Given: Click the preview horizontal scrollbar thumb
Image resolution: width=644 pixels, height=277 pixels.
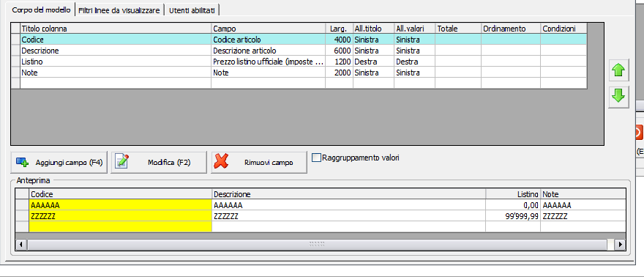Looking at the screenshot, I should click(317, 245).
